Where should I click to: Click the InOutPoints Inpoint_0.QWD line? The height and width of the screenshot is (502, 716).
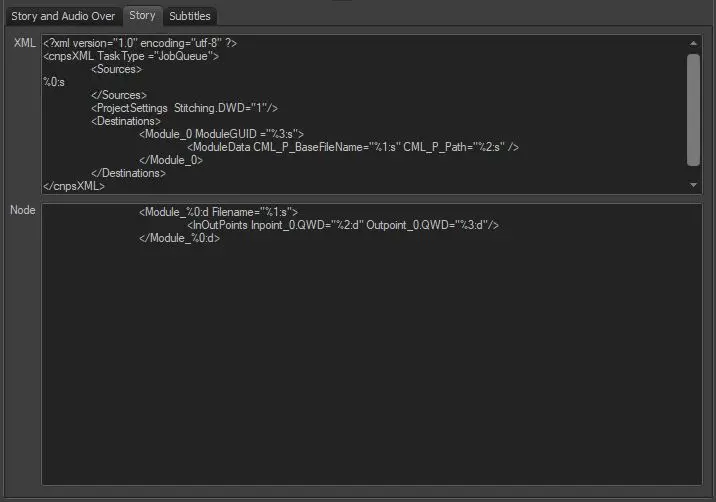point(342,225)
